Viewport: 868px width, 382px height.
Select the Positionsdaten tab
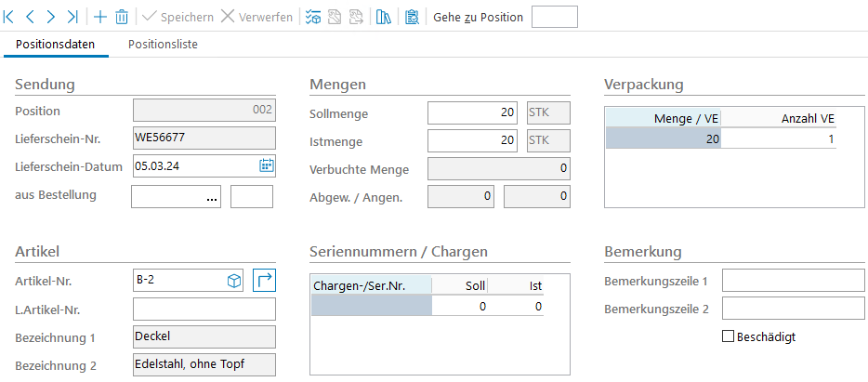click(55, 44)
